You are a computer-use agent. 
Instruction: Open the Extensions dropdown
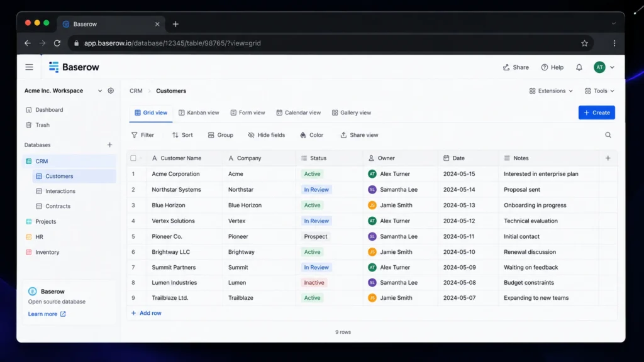coord(551,90)
